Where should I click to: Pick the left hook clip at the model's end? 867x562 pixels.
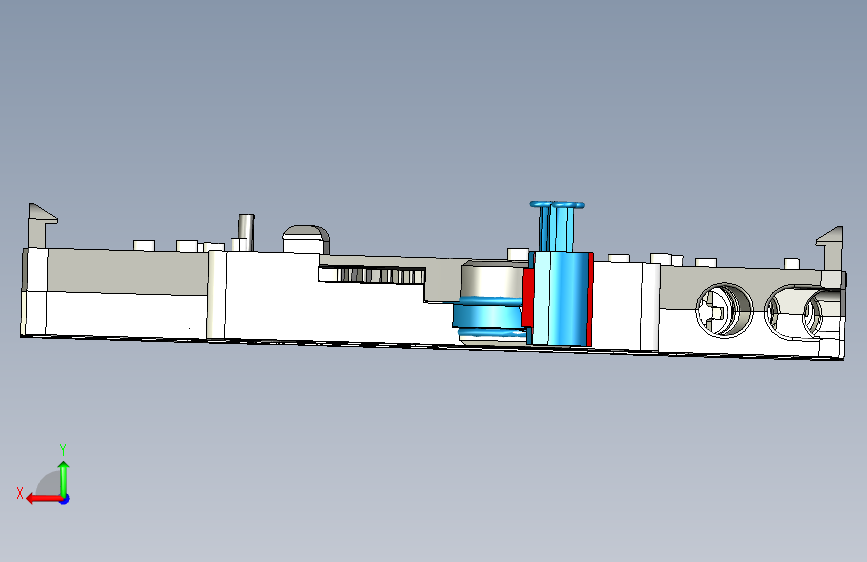(40, 225)
